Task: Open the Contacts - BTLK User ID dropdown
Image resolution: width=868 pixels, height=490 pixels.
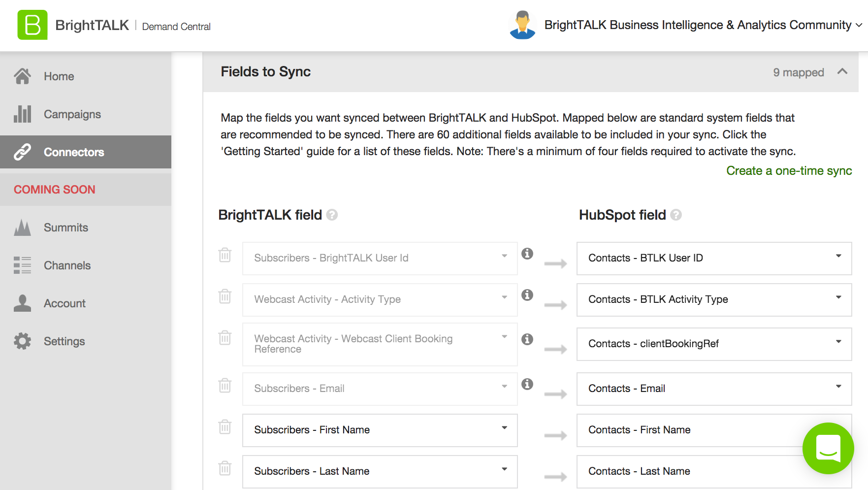Action: point(714,258)
